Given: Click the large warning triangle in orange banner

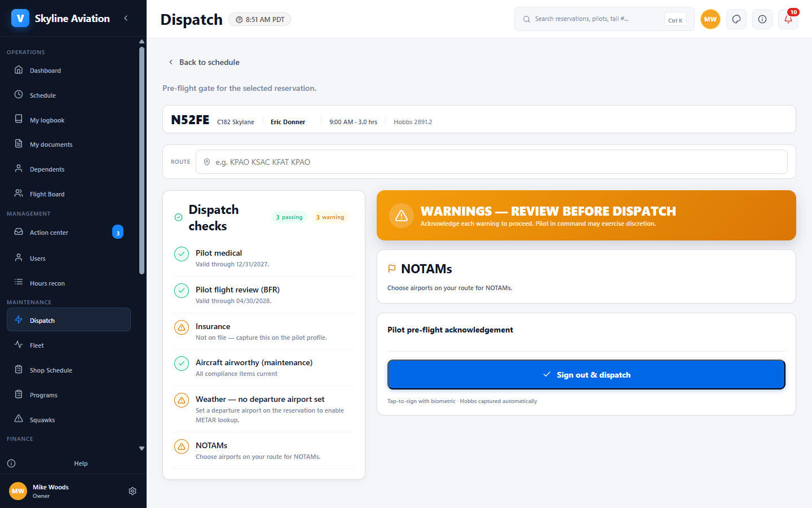Looking at the screenshot, I should click(401, 216).
